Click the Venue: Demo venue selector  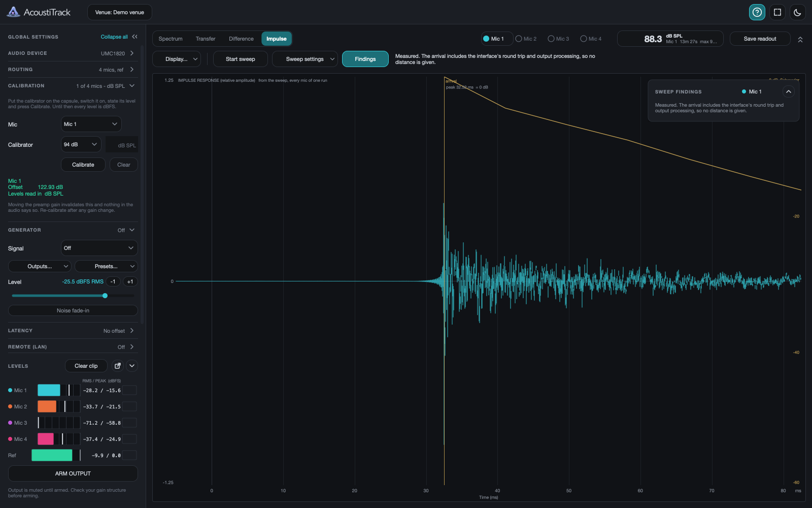120,12
